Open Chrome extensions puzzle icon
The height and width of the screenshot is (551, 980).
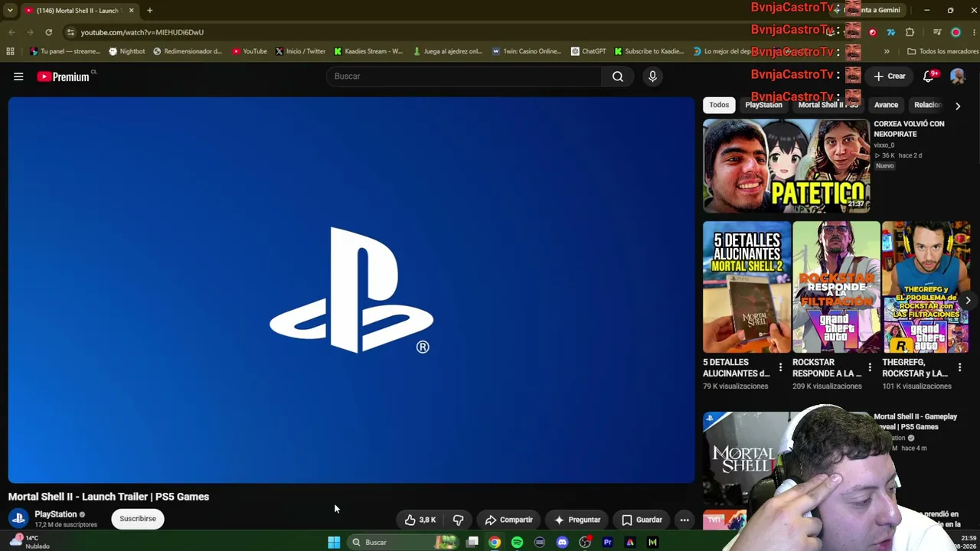tap(910, 32)
